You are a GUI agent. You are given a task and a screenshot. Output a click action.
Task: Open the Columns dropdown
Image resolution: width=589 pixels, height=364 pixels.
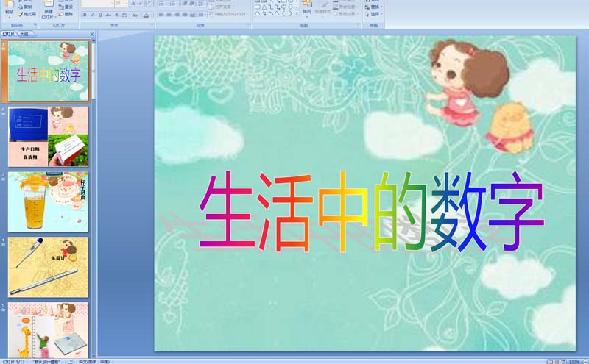coord(202,15)
